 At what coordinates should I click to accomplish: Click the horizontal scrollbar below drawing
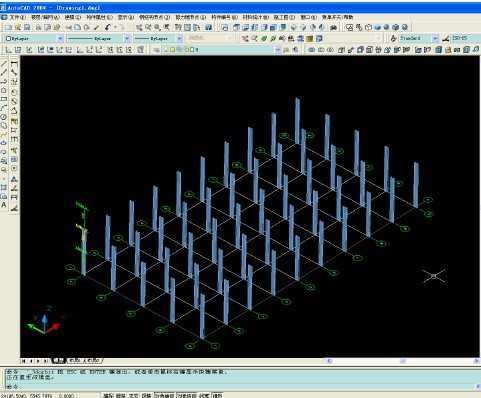coord(402,361)
